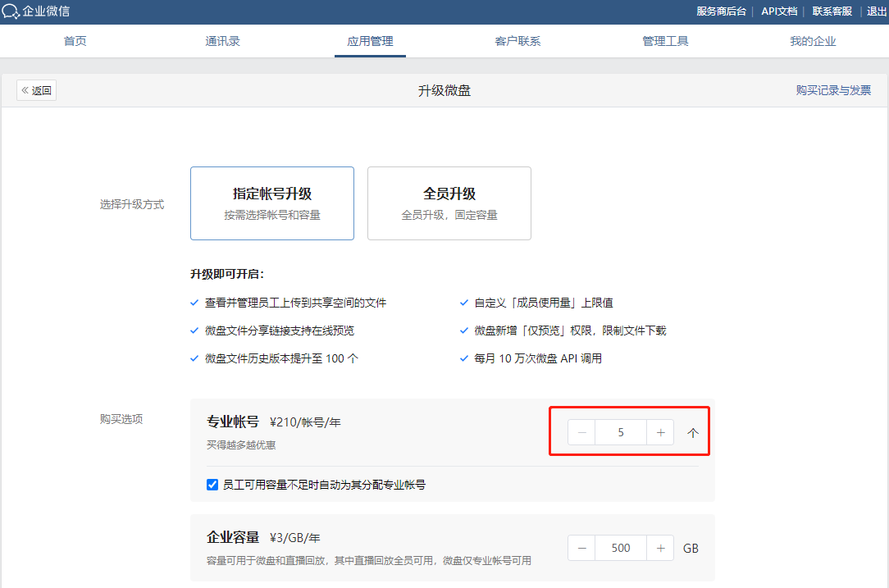Open 管理工具 tab
This screenshot has height=588, width=889.
coord(665,41)
